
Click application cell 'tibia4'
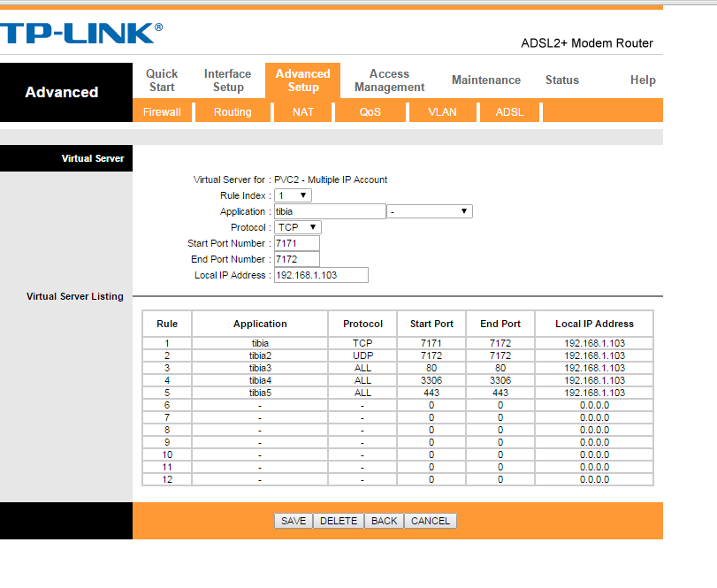[x=260, y=380]
